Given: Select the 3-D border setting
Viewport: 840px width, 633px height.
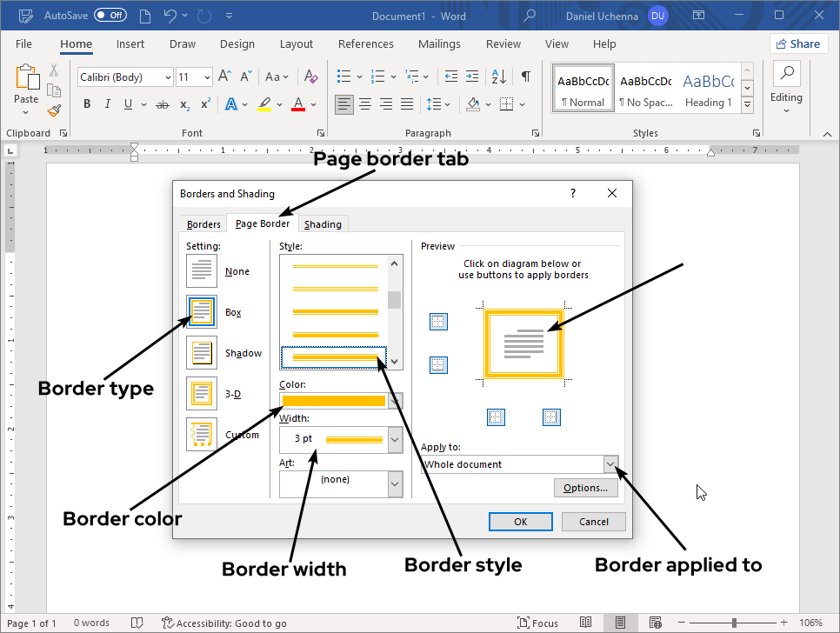Looking at the screenshot, I should point(201,393).
